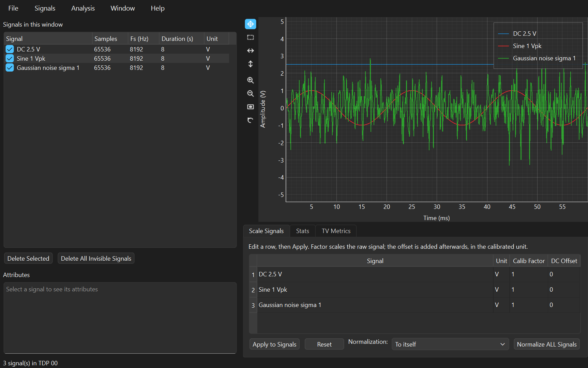The image size is (588, 368).
Task: Click the '3 signal(s) in TDP 00' status text
Action: click(30, 363)
